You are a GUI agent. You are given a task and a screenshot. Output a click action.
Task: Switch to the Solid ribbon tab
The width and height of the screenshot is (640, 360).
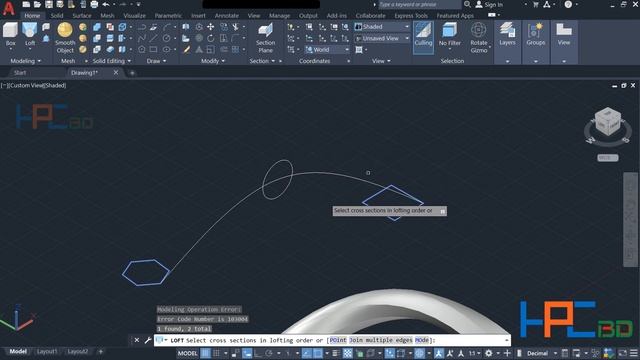57,16
